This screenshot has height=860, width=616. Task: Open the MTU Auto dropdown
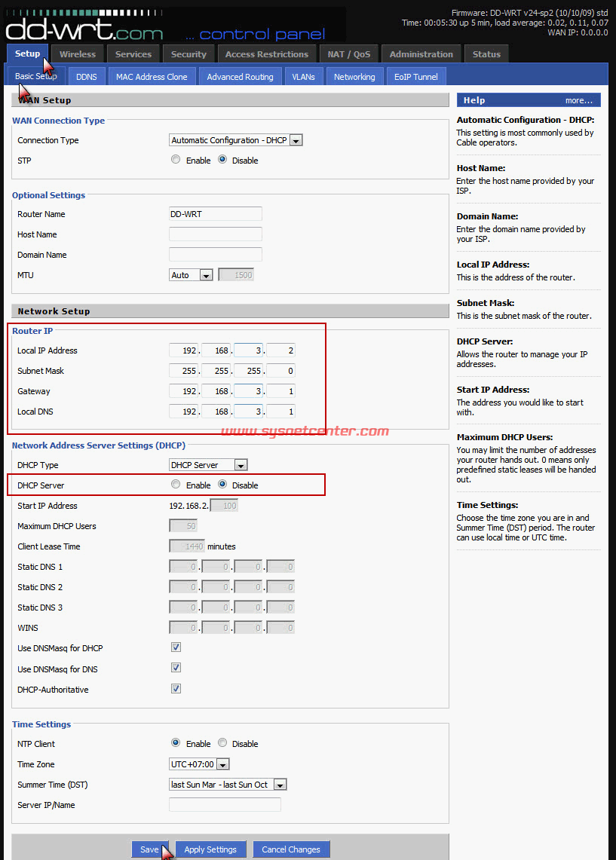[x=191, y=275]
